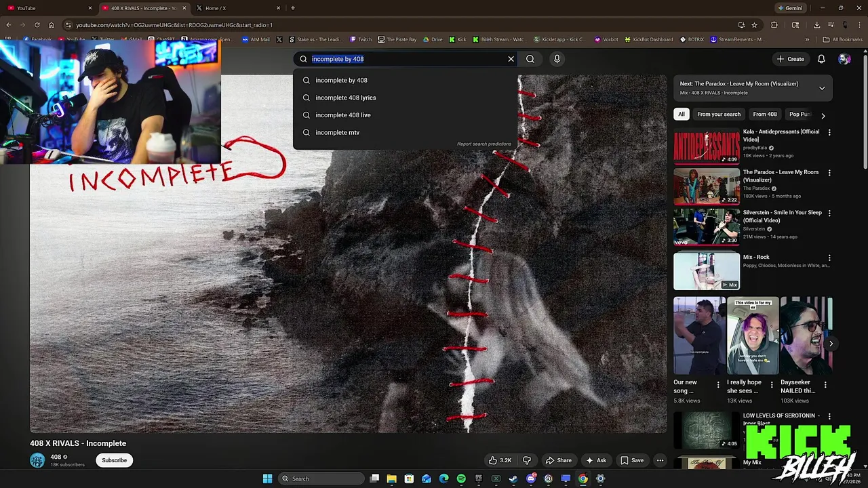
Task: Clear the search box with the X
Action: coord(511,59)
